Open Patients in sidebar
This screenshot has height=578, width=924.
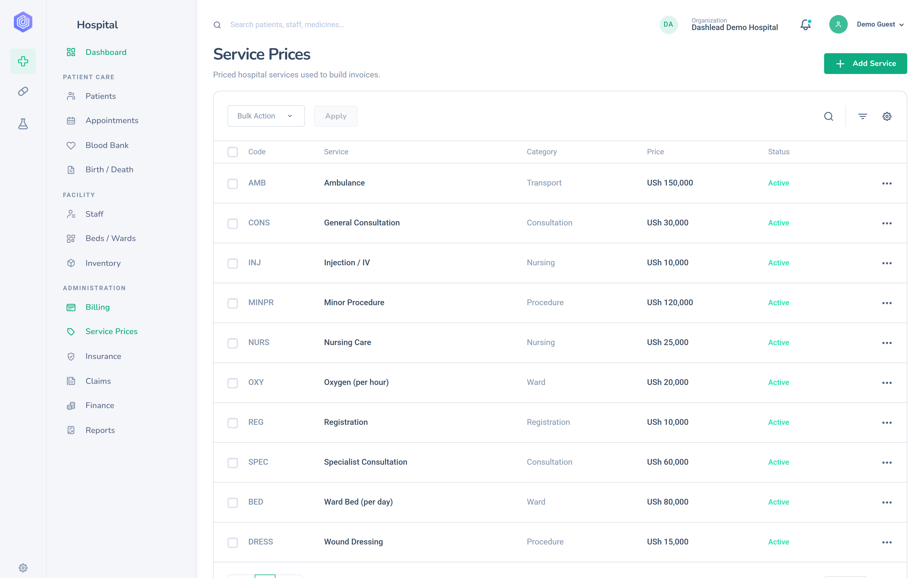[100, 96]
